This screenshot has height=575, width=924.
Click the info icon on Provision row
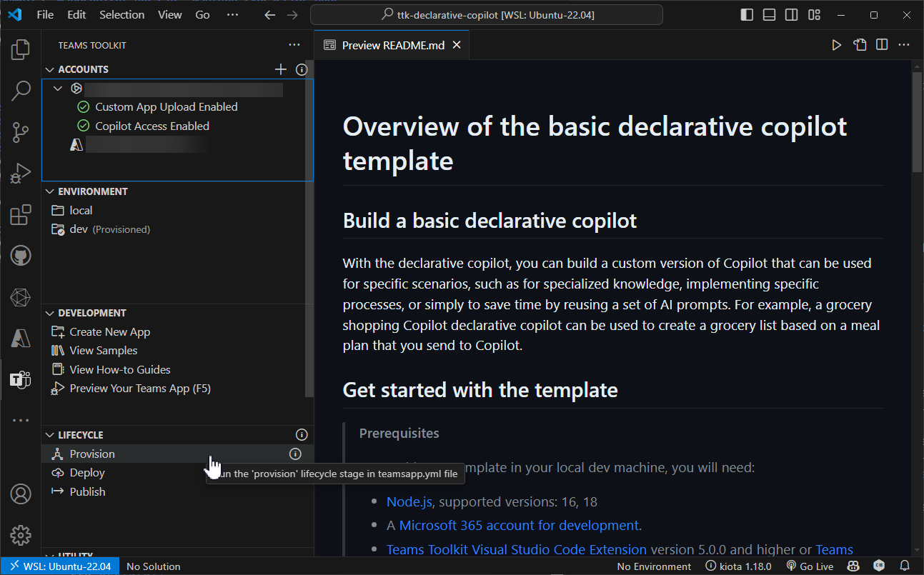[295, 454]
